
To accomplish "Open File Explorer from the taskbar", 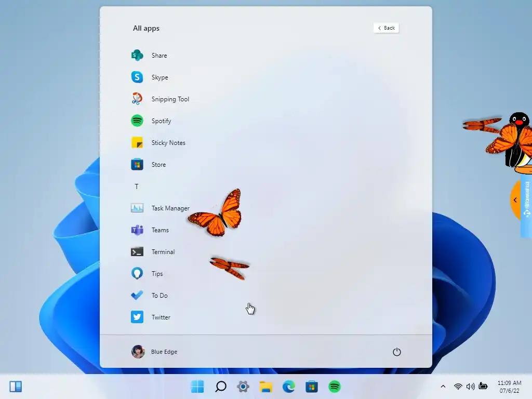I will pyautogui.click(x=266, y=387).
